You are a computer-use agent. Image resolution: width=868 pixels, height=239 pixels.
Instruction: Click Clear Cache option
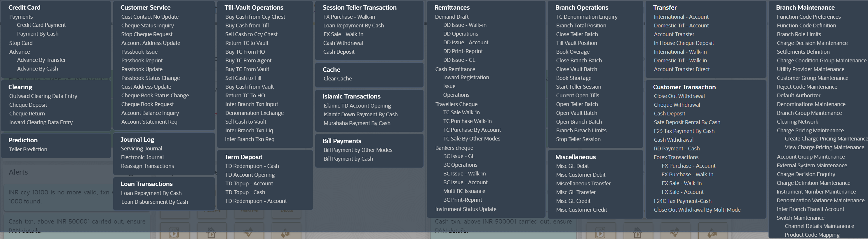coord(337,78)
